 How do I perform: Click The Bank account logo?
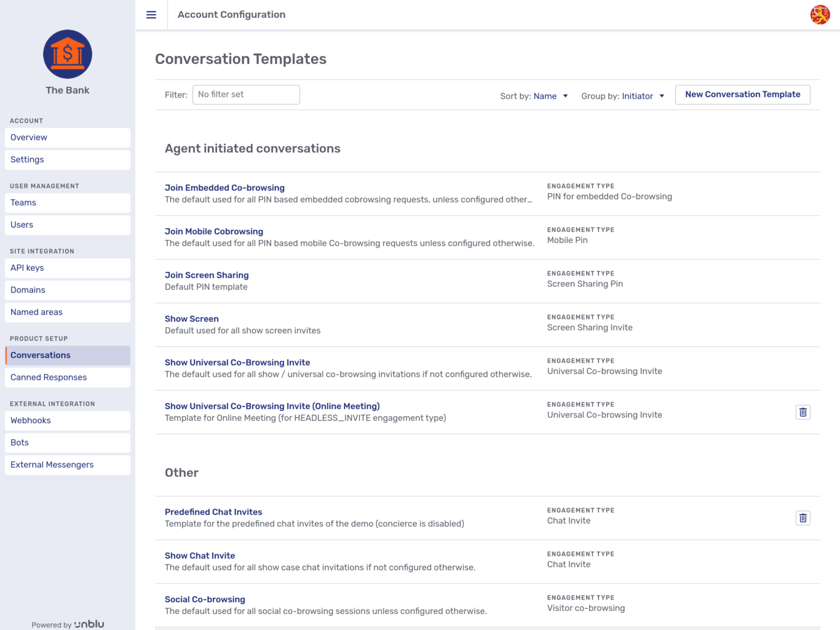coord(67,54)
